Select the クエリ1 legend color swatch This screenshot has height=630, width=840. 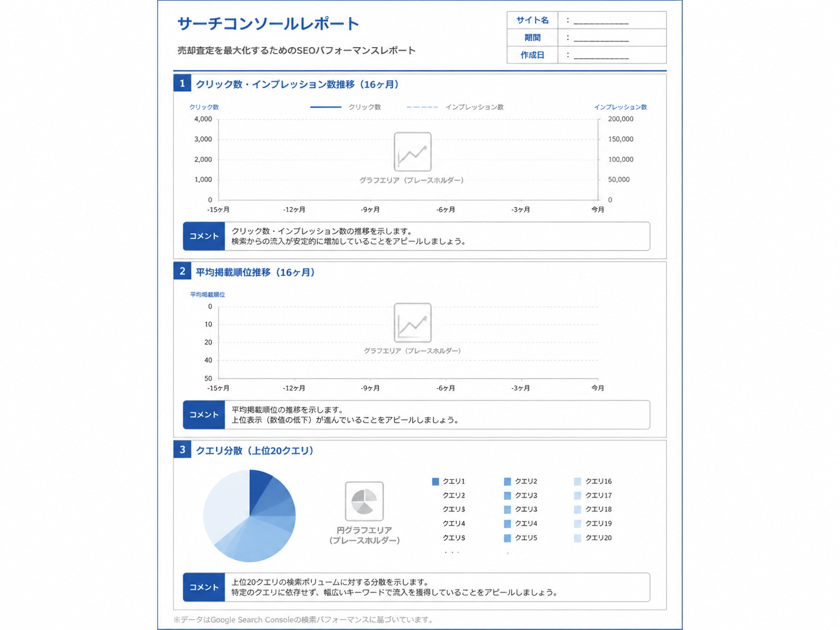click(x=436, y=481)
